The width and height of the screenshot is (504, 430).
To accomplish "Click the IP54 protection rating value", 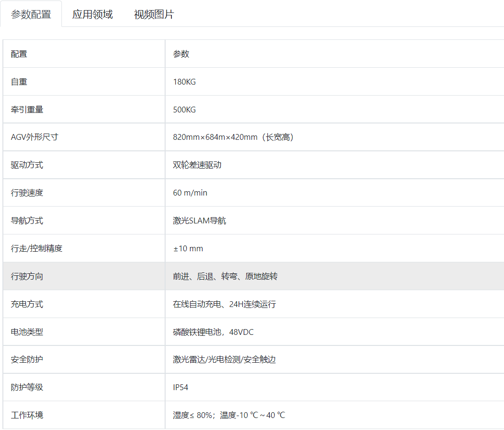I will coord(181,387).
